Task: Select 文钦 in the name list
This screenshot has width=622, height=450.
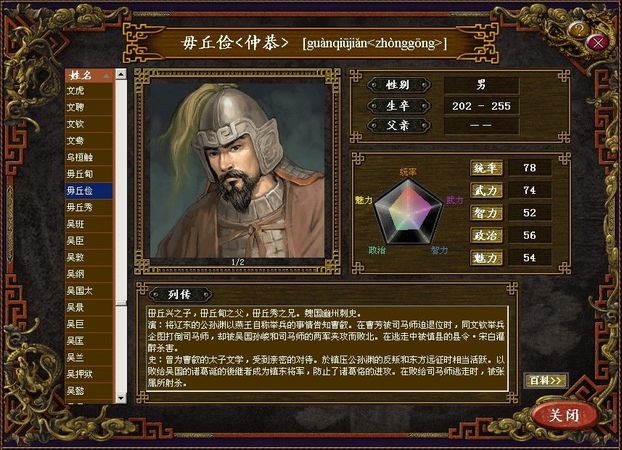Action: tap(89, 124)
